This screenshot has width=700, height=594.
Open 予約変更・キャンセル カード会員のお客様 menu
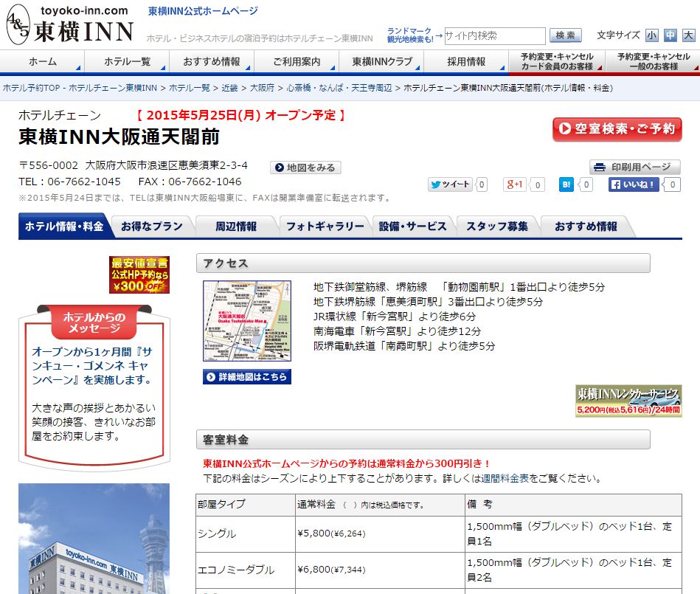click(557, 62)
